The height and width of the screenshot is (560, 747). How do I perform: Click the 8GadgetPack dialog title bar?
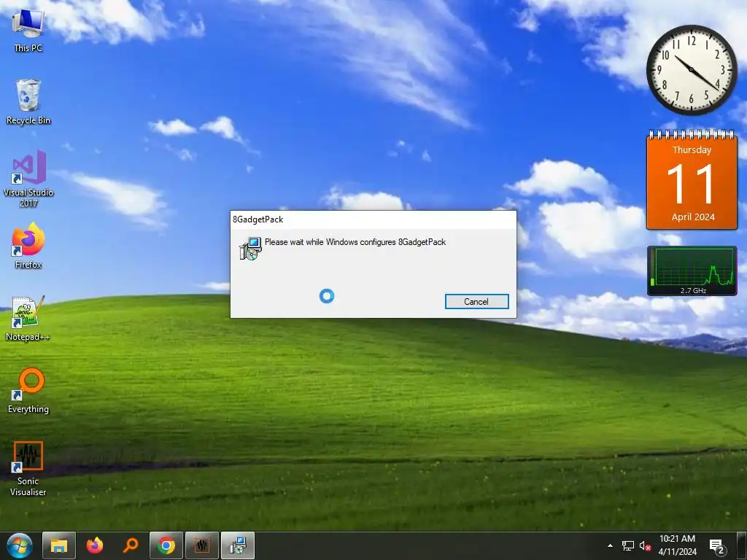pos(373,219)
